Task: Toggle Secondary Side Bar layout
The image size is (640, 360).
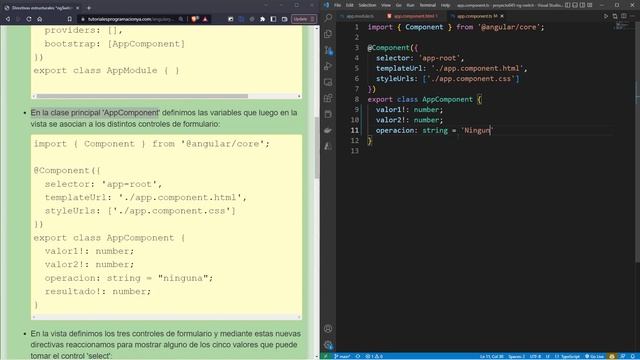Action: click(x=582, y=5)
